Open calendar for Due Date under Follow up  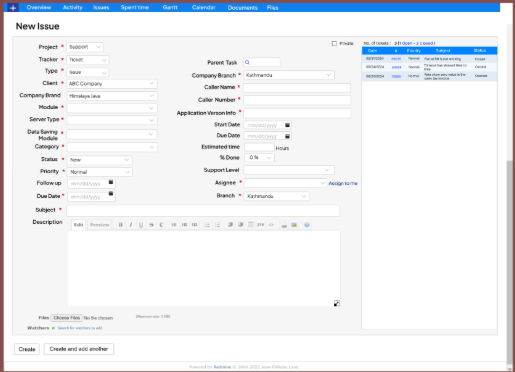[x=111, y=194]
